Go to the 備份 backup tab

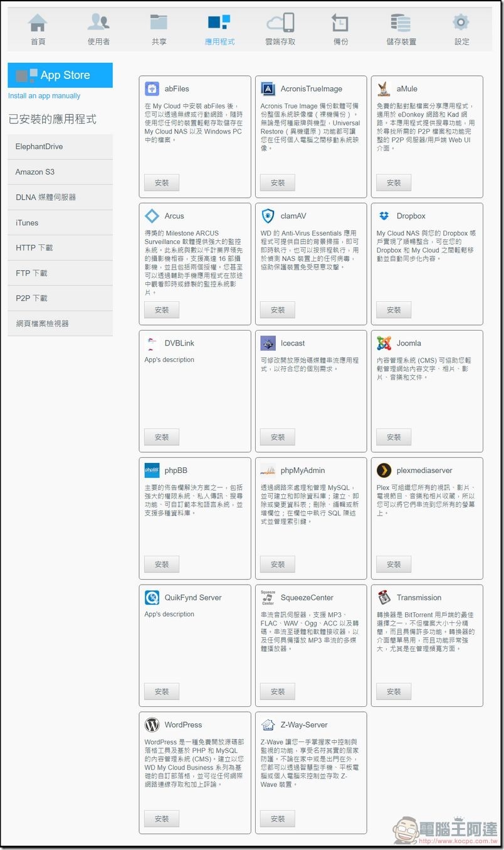[x=340, y=29]
